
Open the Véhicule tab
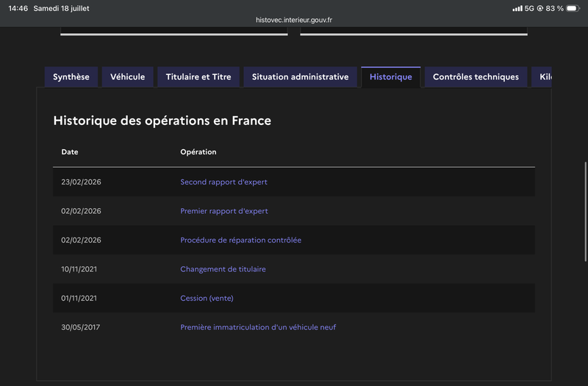tap(127, 77)
